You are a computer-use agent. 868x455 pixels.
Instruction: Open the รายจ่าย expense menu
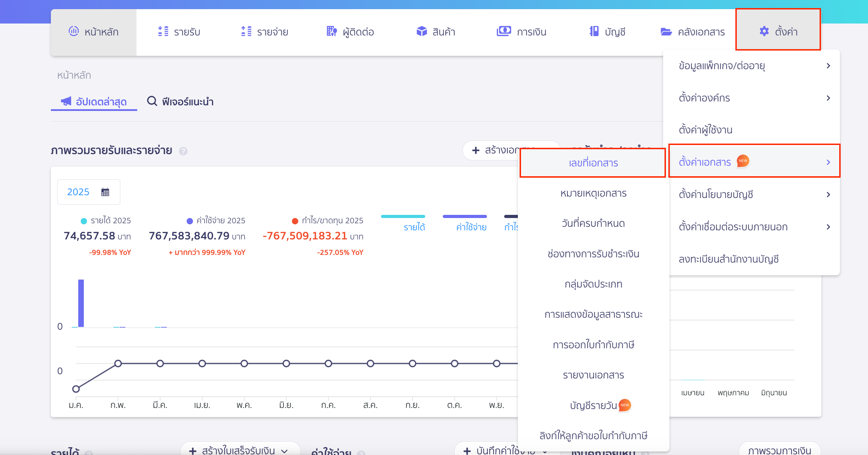265,32
